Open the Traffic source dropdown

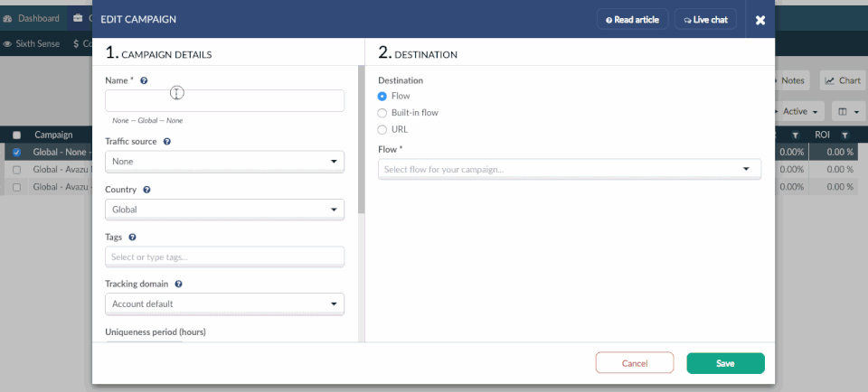click(x=224, y=163)
